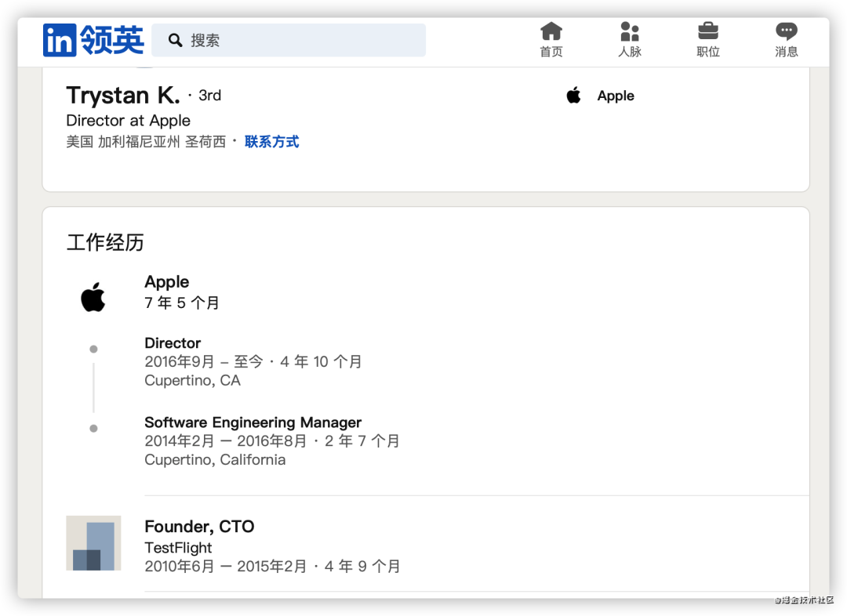Viewport: 847px width, 616px height.
Task: Click the Director at Apple headline
Action: coord(128,121)
